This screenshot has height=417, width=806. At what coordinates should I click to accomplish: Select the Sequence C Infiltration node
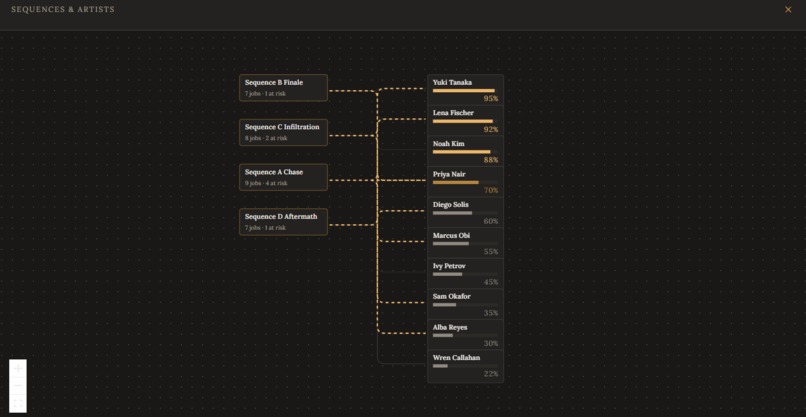[x=283, y=132]
